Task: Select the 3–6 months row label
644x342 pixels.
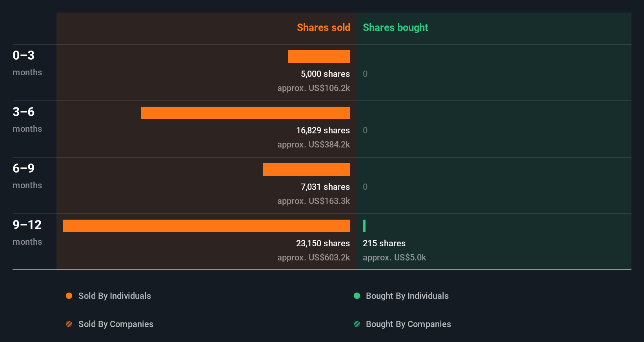Action: point(27,120)
